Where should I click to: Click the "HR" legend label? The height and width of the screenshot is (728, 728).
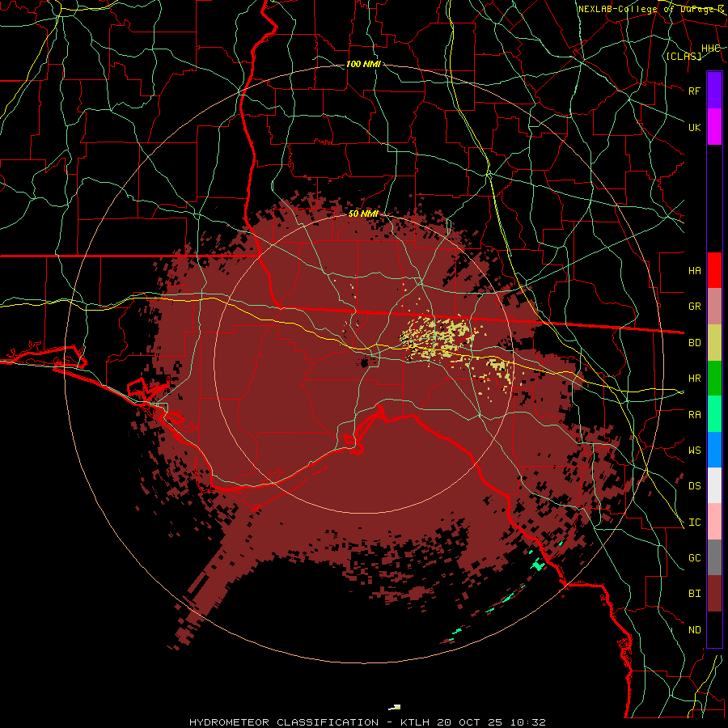pyautogui.click(x=695, y=379)
